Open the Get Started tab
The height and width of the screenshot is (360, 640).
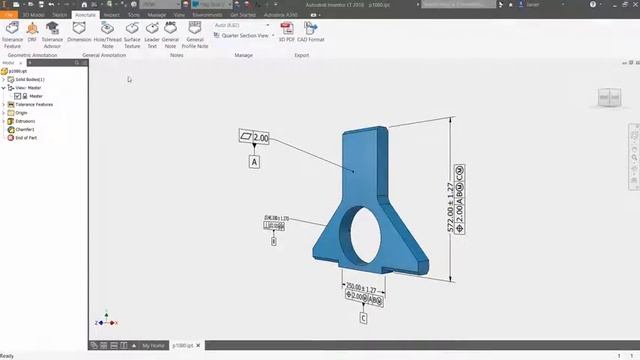pos(243,15)
